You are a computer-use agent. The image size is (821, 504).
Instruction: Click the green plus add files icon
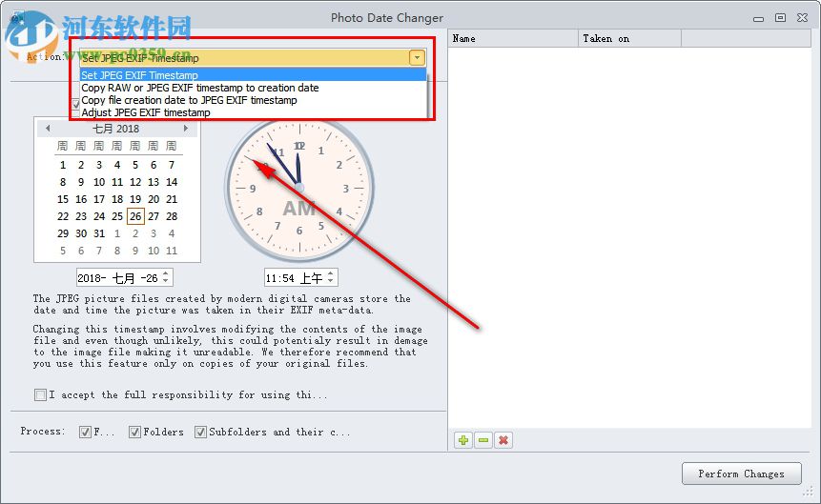(463, 440)
